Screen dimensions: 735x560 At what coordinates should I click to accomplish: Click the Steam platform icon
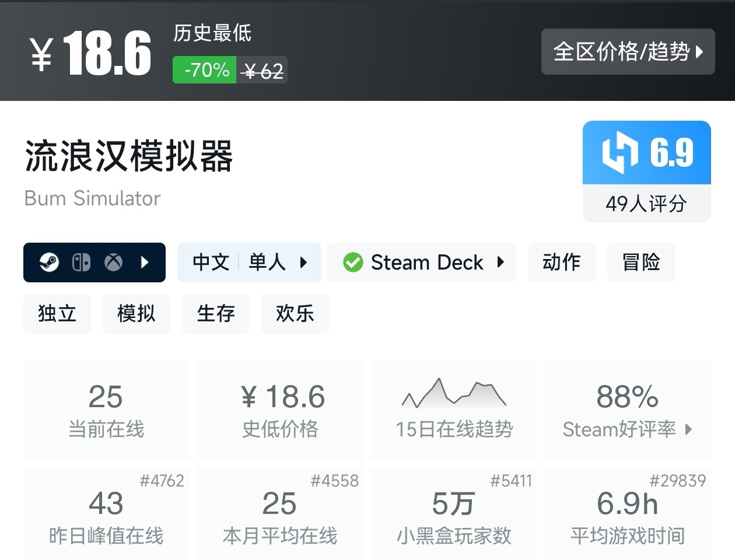point(49,262)
